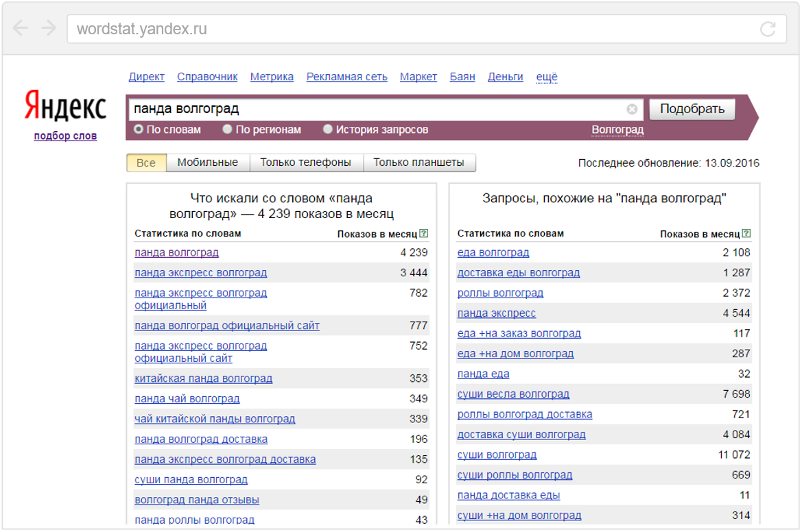Clear the search field with the X icon
Screen dimensions: 802x532
tap(632, 109)
